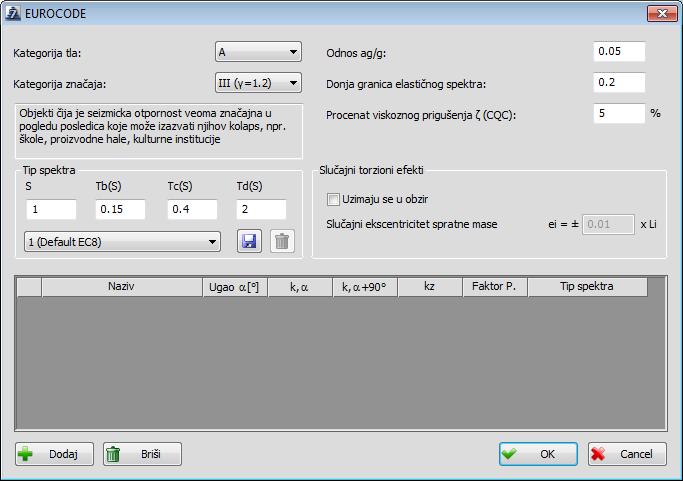
Task: Click the 'Ugao α[°]' column header
Action: pos(235,287)
